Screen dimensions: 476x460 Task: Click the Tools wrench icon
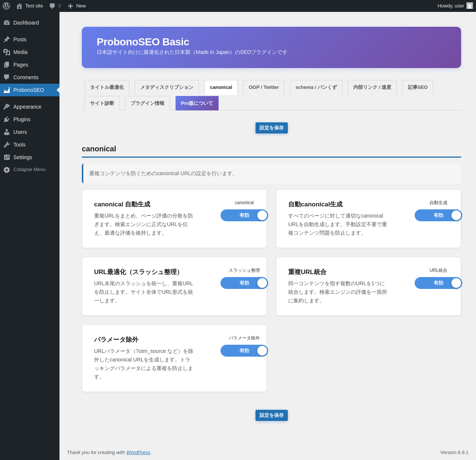point(7,145)
